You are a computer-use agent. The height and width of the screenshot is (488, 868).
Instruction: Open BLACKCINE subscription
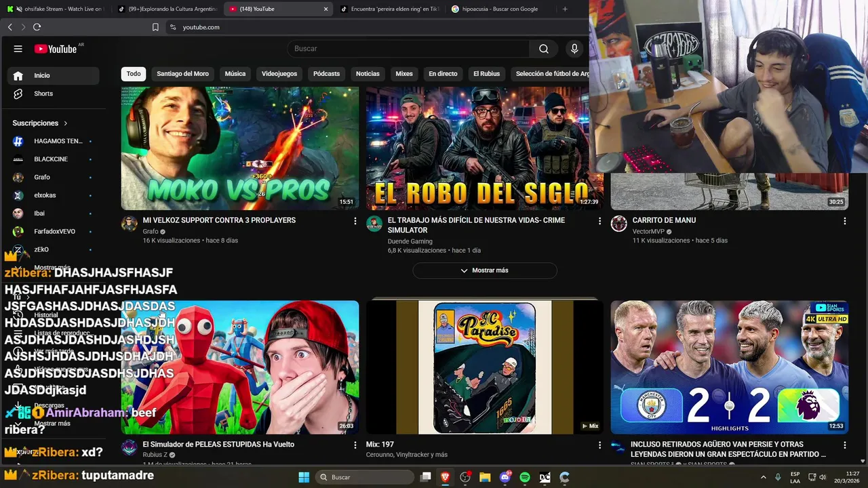[53, 159]
